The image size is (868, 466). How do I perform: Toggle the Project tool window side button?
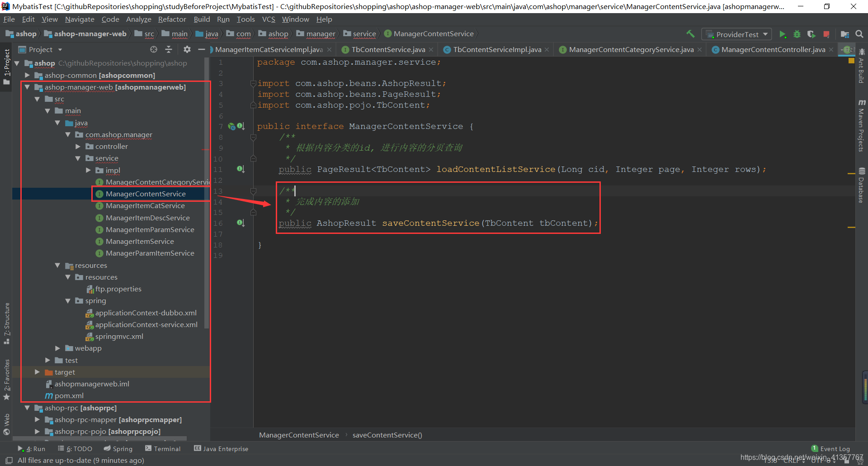pos(6,67)
